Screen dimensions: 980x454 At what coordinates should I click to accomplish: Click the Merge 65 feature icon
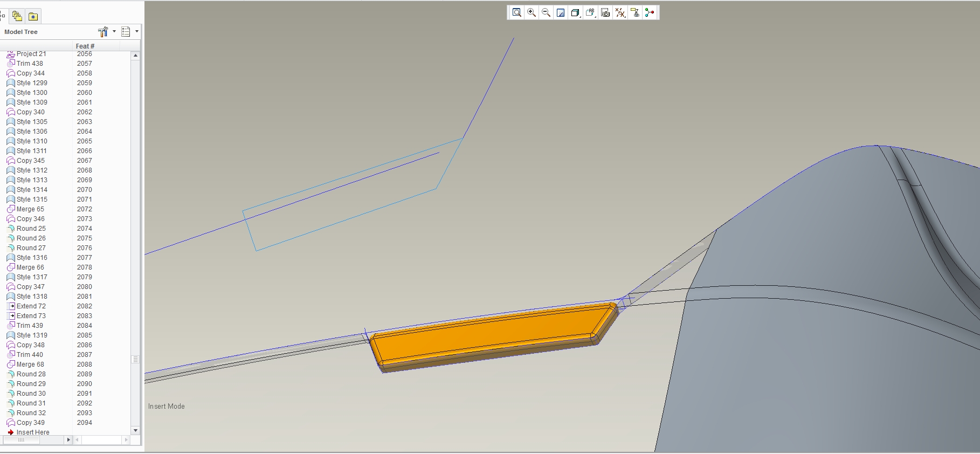(10, 209)
